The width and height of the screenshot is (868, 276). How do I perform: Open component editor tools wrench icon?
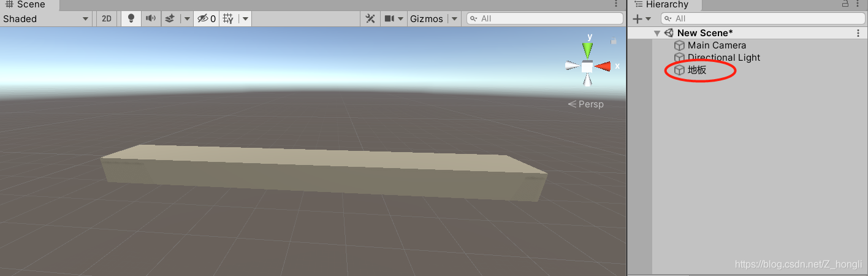(x=370, y=18)
